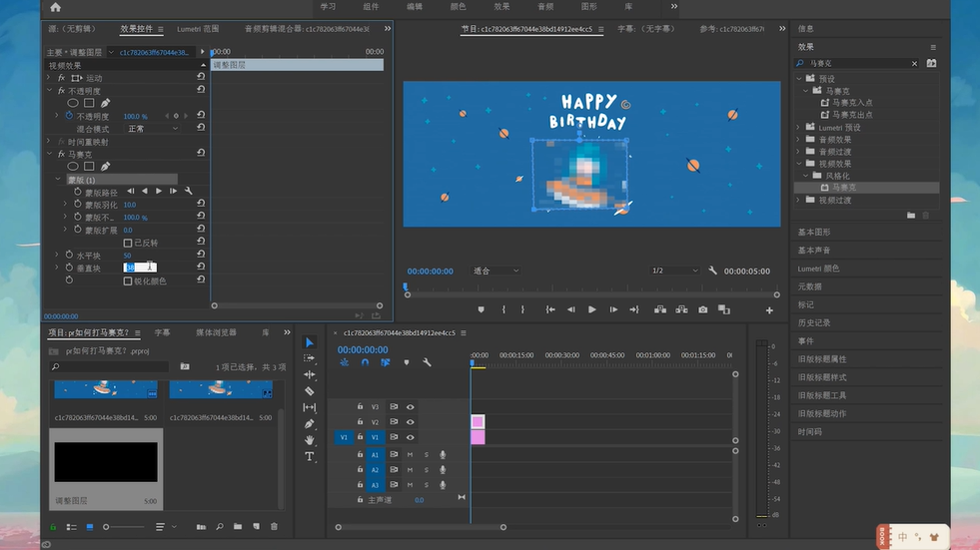This screenshot has width=980, height=550.
Task: Open the 颜色 workspace tab
Action: (x=458, y=6)
